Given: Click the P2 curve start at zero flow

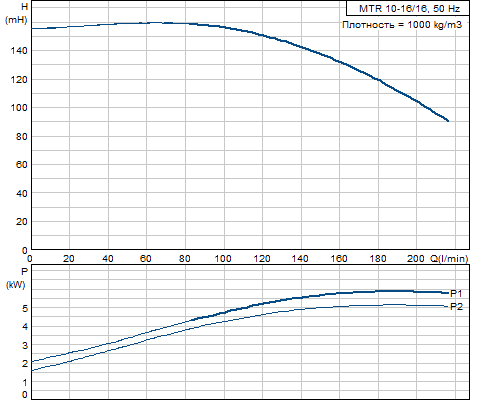Looking at the screenshot, I should point(32,370).
